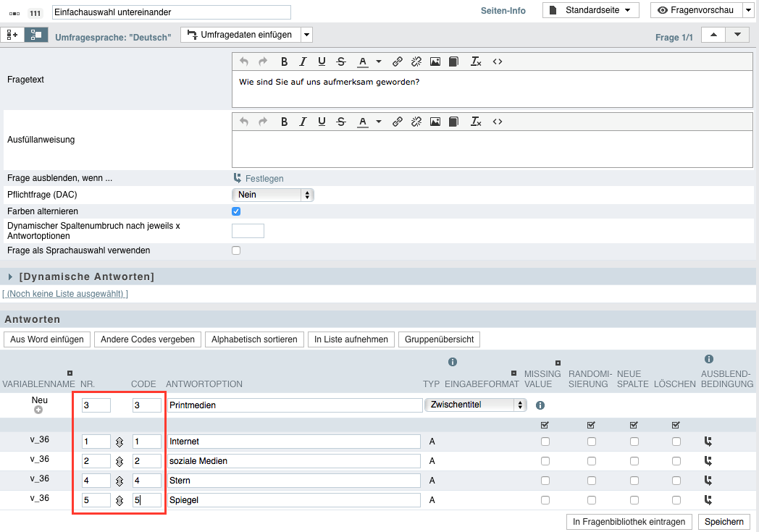The height and width of the screenshot is (532, 759).
Task: Insert image icon in Fragetext editor
Action: click(435, 62)
